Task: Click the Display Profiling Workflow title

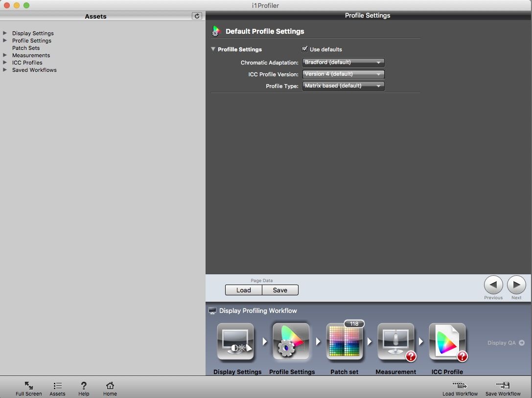Action: pos(258,310)
